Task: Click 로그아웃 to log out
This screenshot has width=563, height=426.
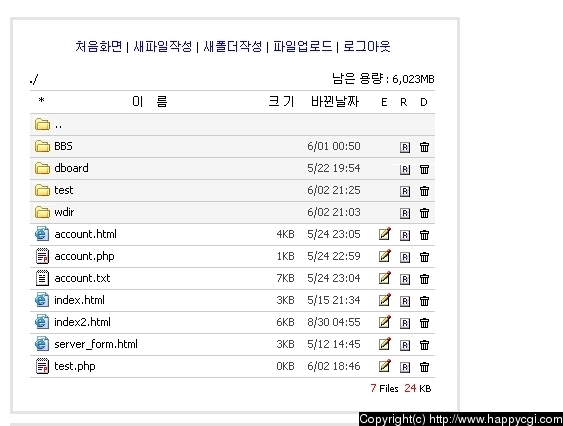Action: 367,46
